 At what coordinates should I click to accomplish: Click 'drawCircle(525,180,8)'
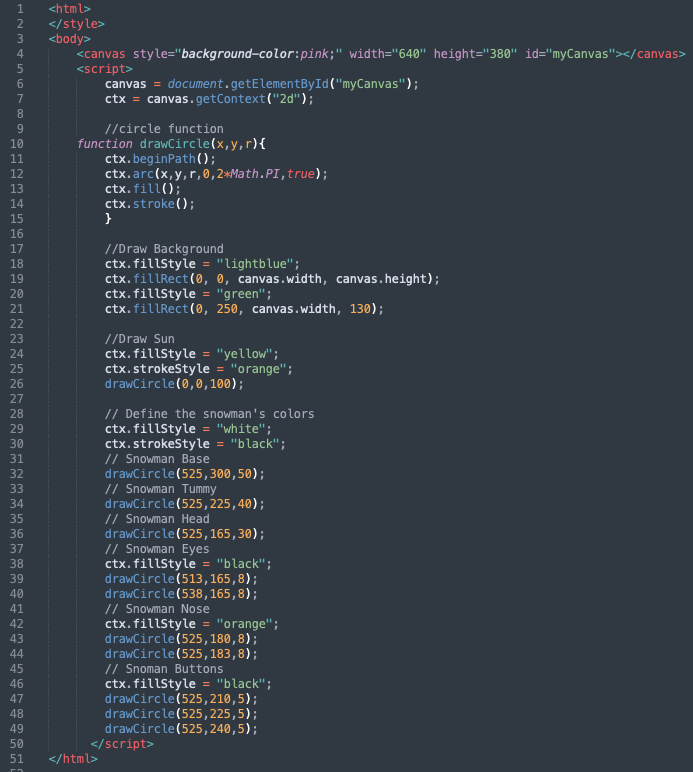[178, 639]
